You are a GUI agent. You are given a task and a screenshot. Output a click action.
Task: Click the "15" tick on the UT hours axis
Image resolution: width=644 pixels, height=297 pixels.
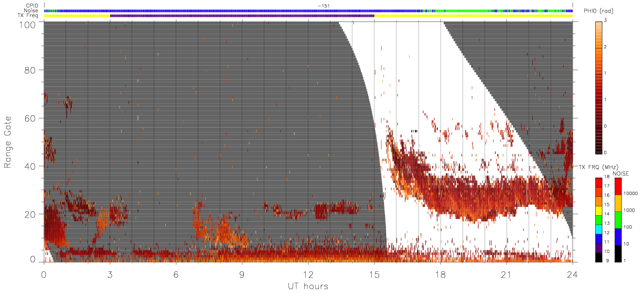click(374, 274)
